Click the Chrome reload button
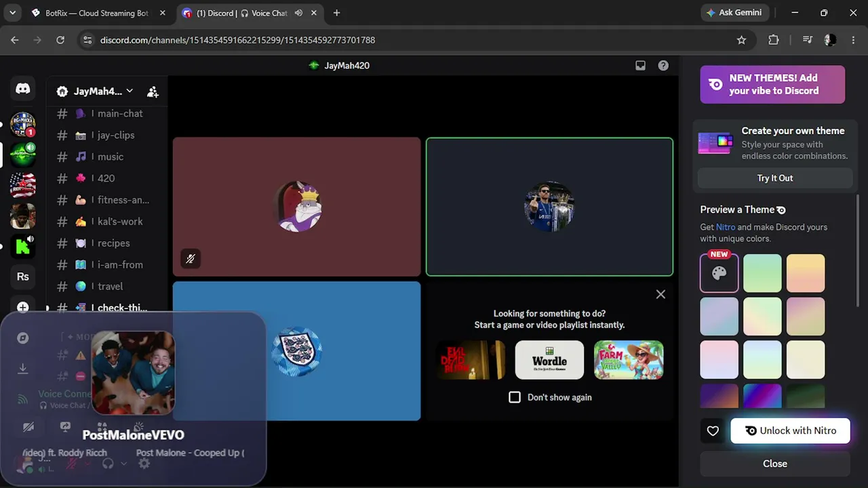The height and width of the screenshot is (488, 868). 60,40
